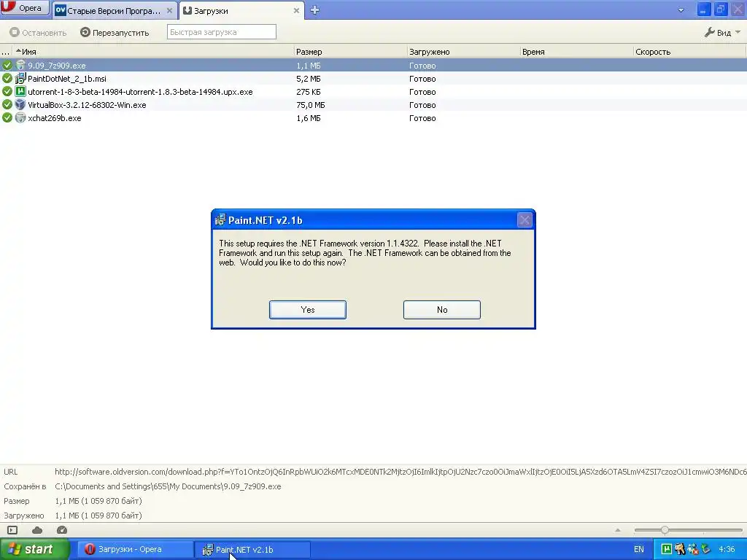The height and width of the screenshot is (560, 747).
Task: Open the Вид dropdown menu
Action: coord(723,32)
